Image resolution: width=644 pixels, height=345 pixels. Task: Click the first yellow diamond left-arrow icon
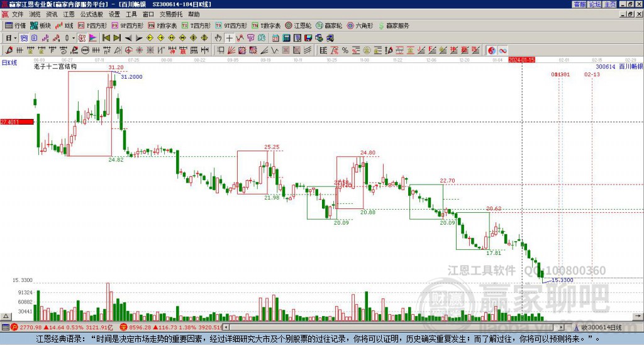point(150,38)
